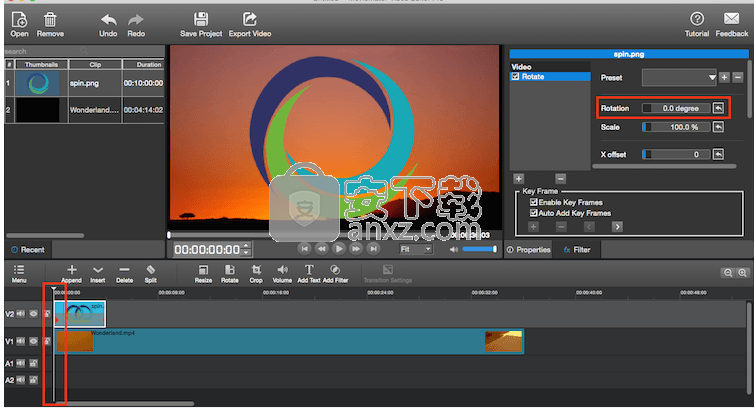Mute the A1 audio track

pyautogui.click(x=21, y=363)
